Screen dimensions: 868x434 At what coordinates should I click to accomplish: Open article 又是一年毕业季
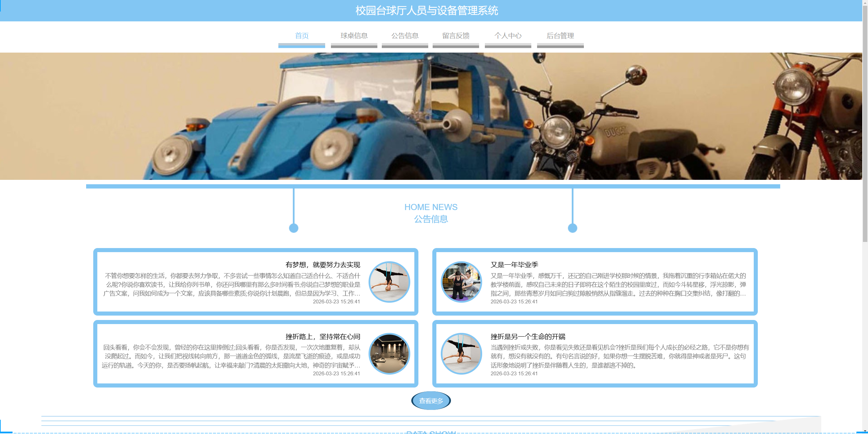(x=514, y=265)
